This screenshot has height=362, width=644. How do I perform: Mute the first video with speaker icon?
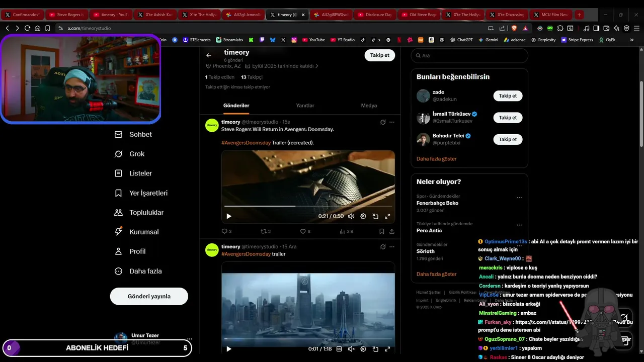coord(351,216)
